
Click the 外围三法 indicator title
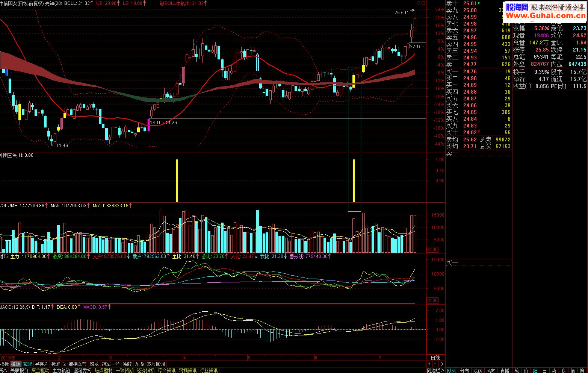(9, 155)
